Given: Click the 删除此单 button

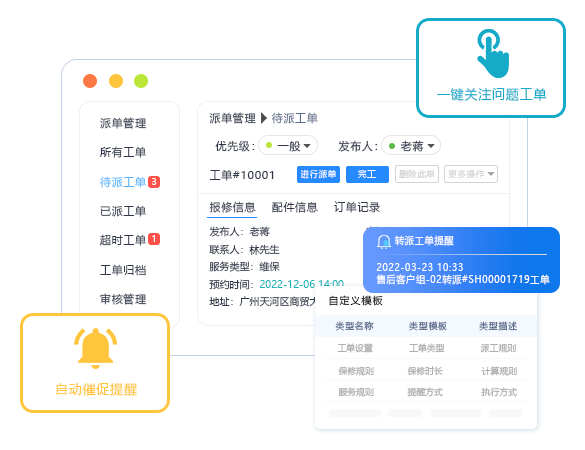Looking at the screenshot, I should (417, 174).
